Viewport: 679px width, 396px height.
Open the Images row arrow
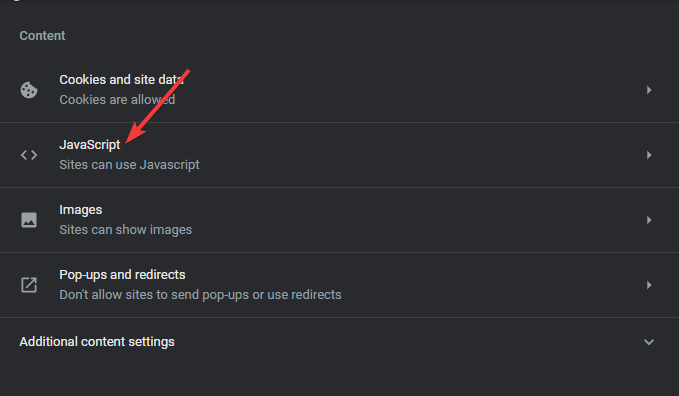[x=649, y=220]
